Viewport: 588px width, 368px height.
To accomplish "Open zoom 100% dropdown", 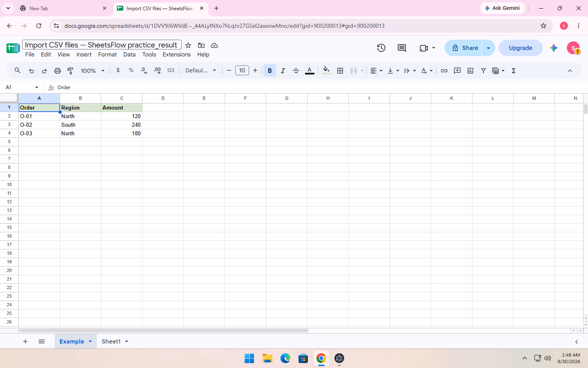I will pyautogui.click(x=93, y=71).
